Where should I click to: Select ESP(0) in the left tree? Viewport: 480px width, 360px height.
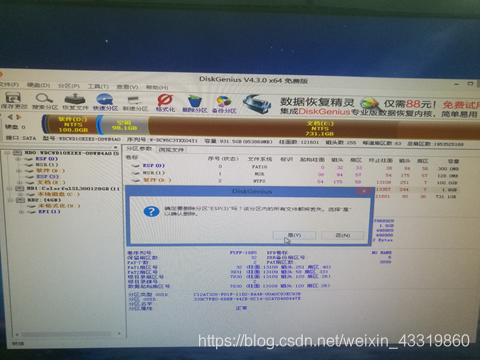46,159
